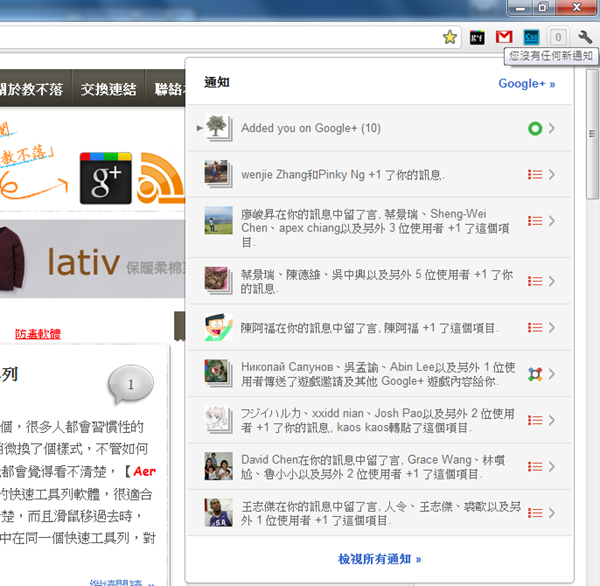Image resolution: width=600 pixels, height=586 pixels.
Task: Open the Google+ extension icon in toolbar
Action: point(477,38)
